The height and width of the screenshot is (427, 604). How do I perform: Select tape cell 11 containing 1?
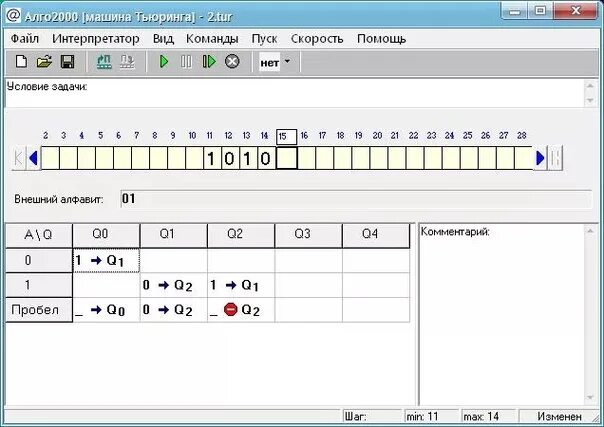coord(212,158)
